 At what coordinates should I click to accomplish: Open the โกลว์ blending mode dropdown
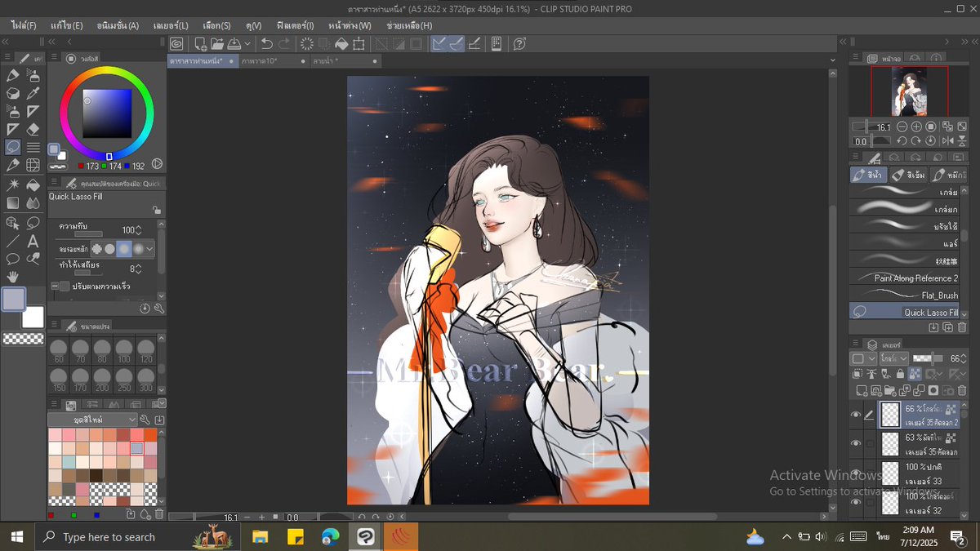(x=894, y=358)
